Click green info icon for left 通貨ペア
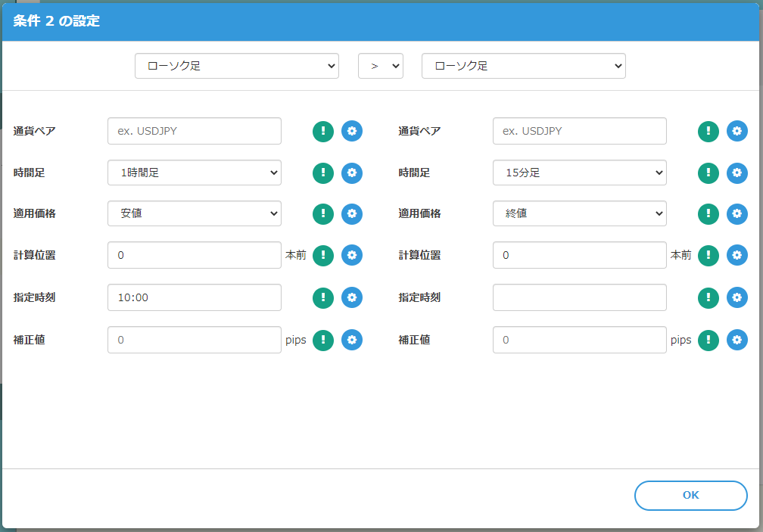 pos(323,131)
